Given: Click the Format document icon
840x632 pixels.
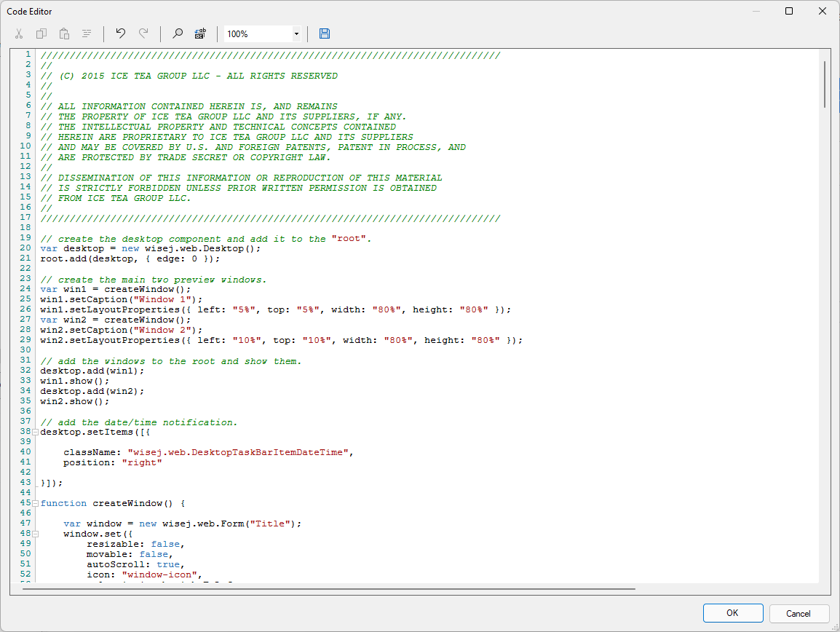Looking at the screenshot, I should (87, 33).
